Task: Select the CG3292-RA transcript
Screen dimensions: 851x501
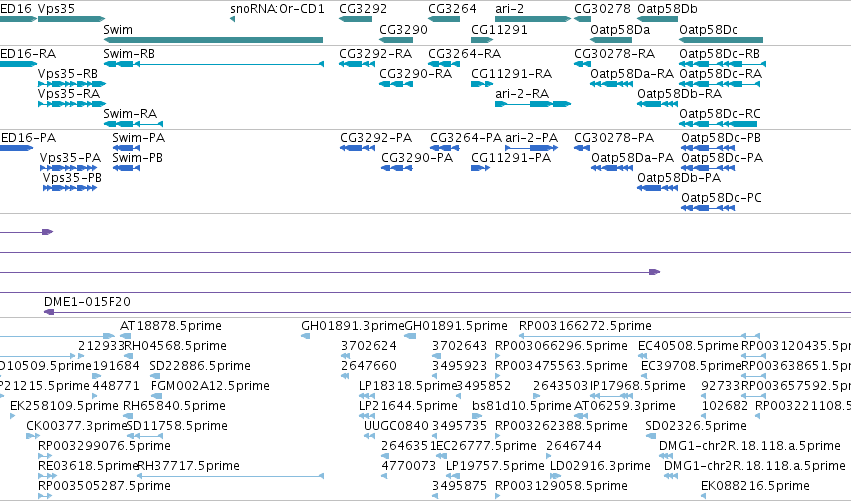Action: pos(357,64)
